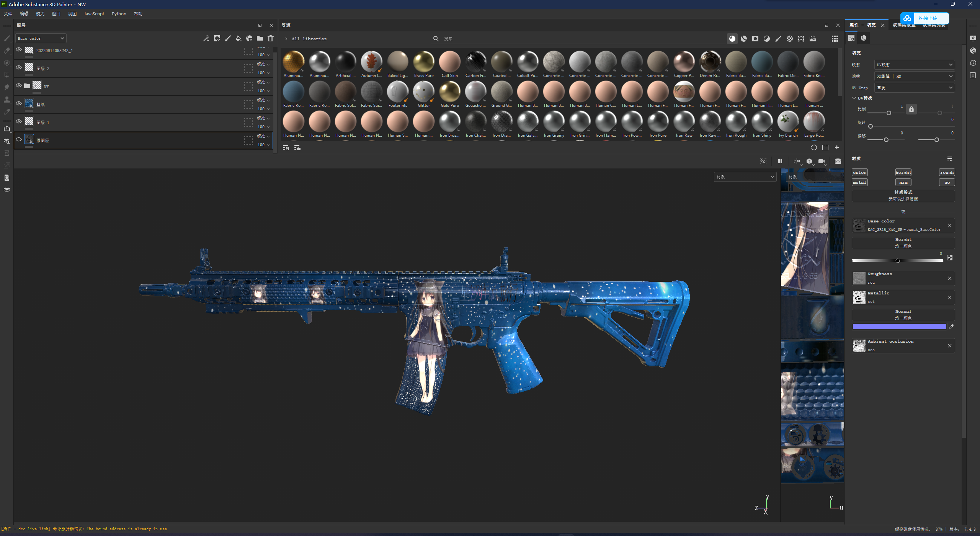Image resolution: width=980 pixels, height=536 pixels.
Task: Open the history panel clock icon
Action: coord(973,63)
